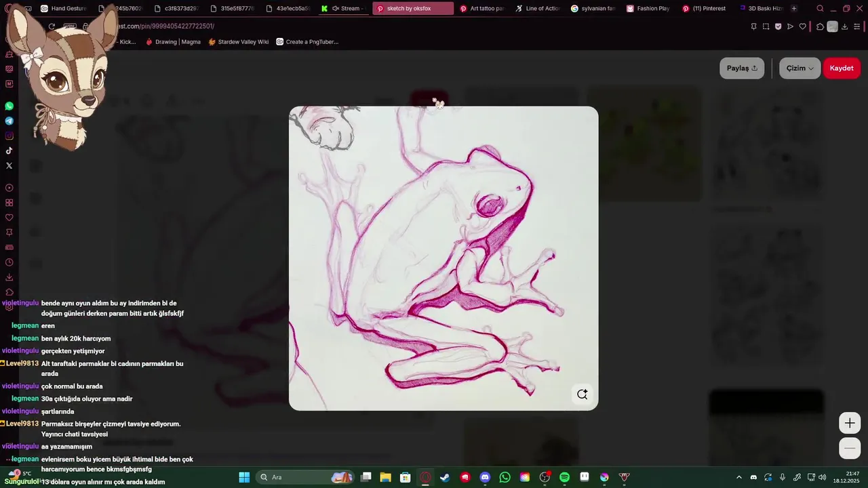The width and height of the screenshot is (868, 488).
Task: Click the Kaydet save button
Action: [x=842, y=68]
